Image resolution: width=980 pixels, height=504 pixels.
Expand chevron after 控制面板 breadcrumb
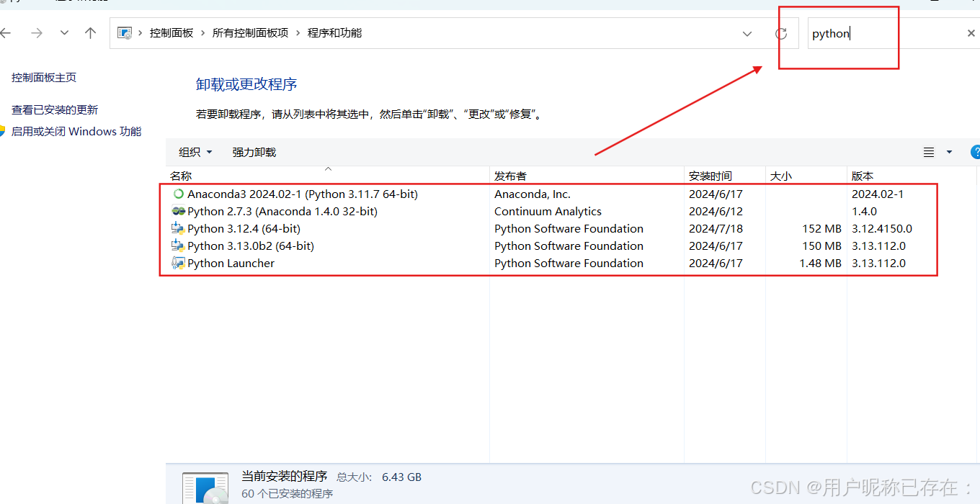[x=203, y=33]
